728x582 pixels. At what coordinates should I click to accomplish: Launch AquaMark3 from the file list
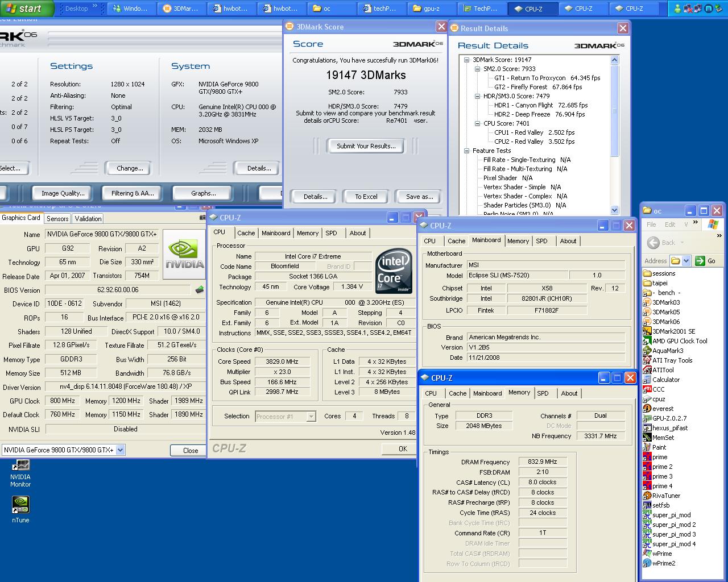(663, 351)
